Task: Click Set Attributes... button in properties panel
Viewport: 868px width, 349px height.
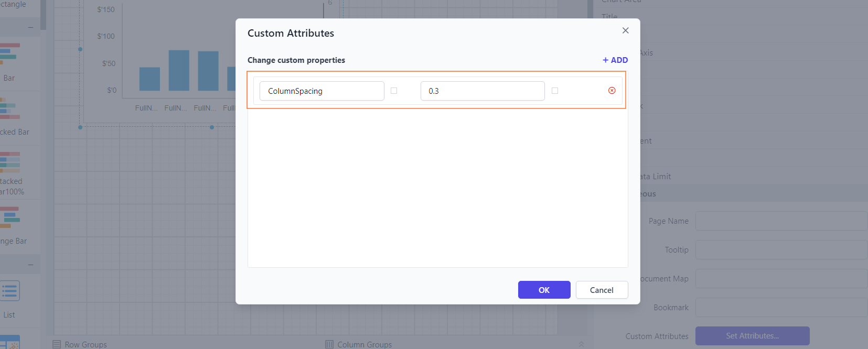Action: point(752,336)
